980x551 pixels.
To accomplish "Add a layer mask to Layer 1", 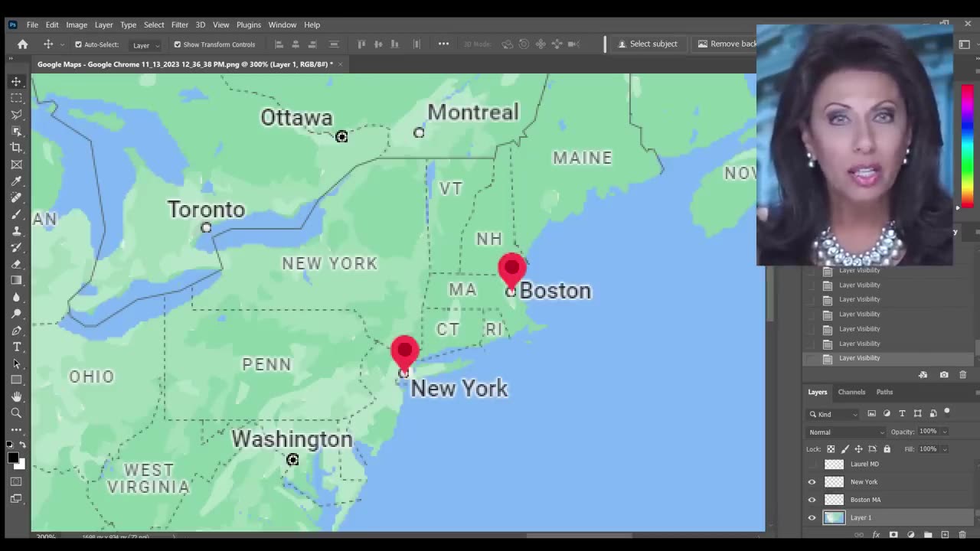I will (x=893, y=535).
